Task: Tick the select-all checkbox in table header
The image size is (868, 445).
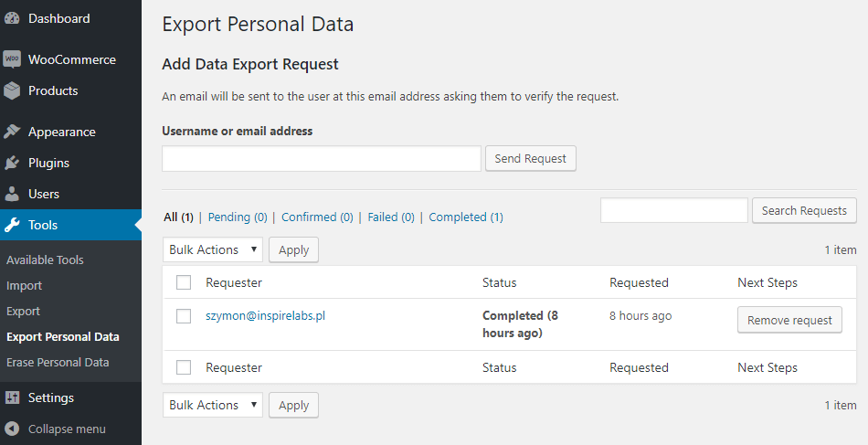Action: click(184, 282)
